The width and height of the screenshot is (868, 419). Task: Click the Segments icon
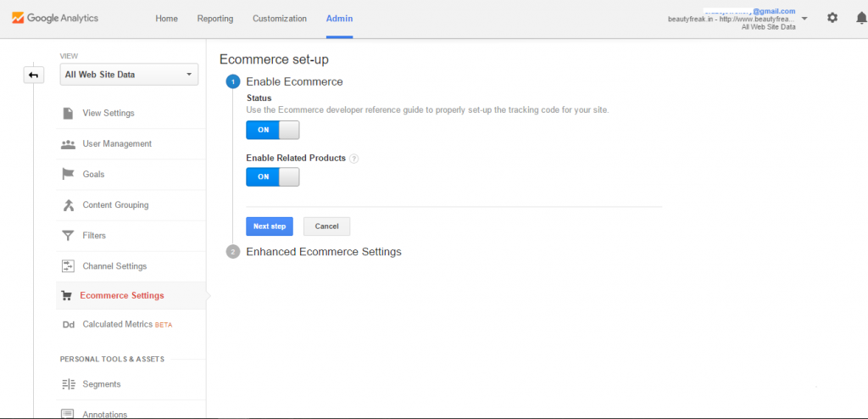pyautogui.click(x=68, y=384)
